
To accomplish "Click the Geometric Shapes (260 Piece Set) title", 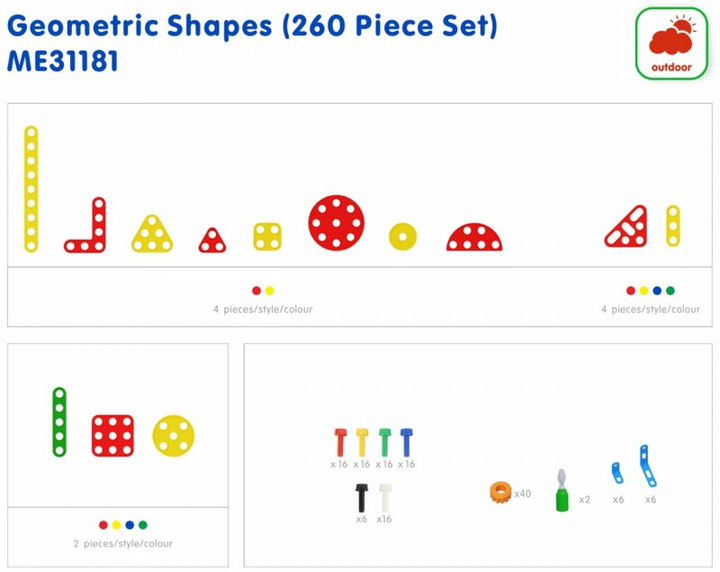I will click(x=252, y=25).
